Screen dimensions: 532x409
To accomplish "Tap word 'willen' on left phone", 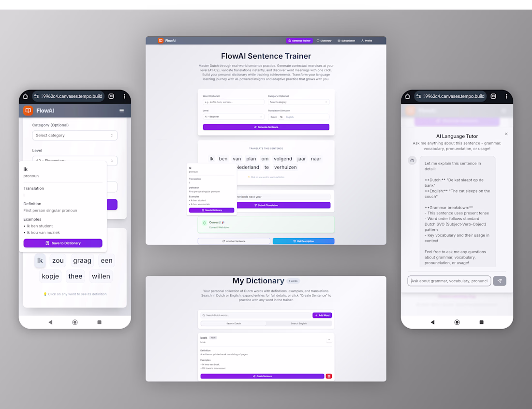I will pyautogui.click(x=101, y=276).
